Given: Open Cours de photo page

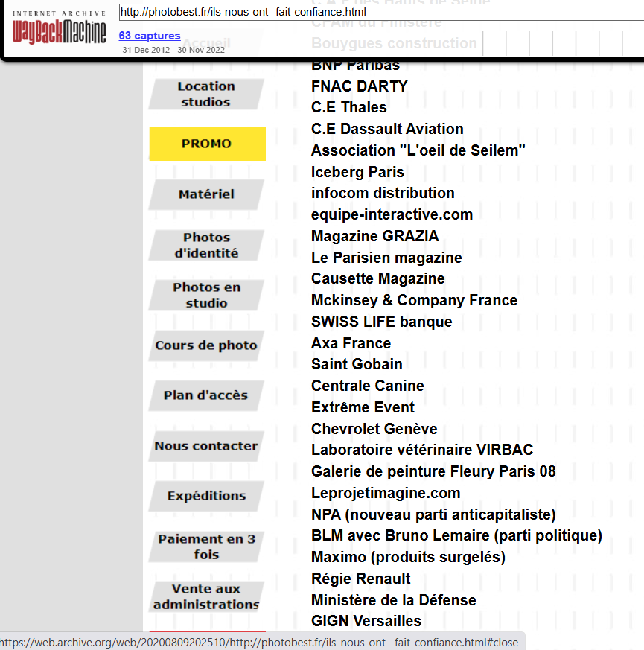Looking at the screenshot, I should coord(206,345).
